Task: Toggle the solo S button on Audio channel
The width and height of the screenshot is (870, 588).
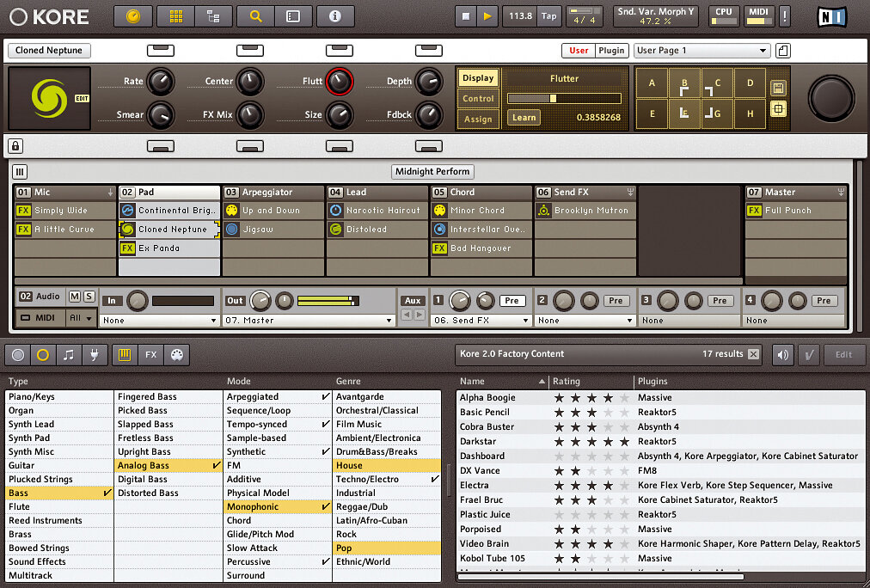Action: coord(89,297)
